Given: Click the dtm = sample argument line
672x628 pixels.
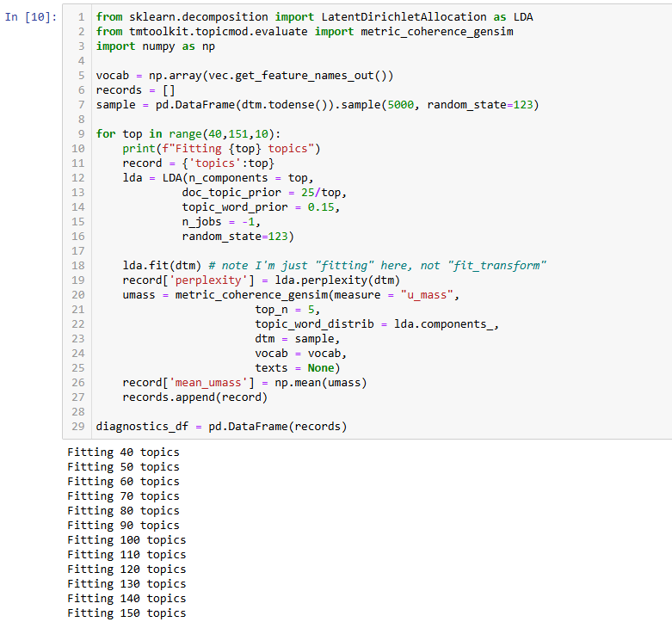Looking at the screenshot, I should (x=298, y=338).
